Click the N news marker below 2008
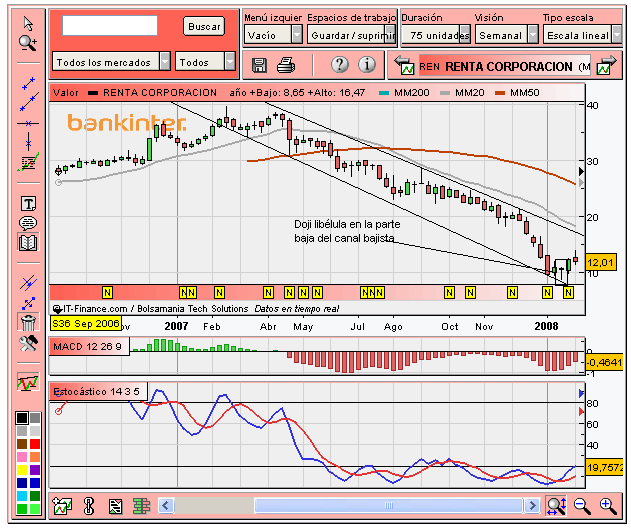631x528 pixels. (x=547, y=293)
